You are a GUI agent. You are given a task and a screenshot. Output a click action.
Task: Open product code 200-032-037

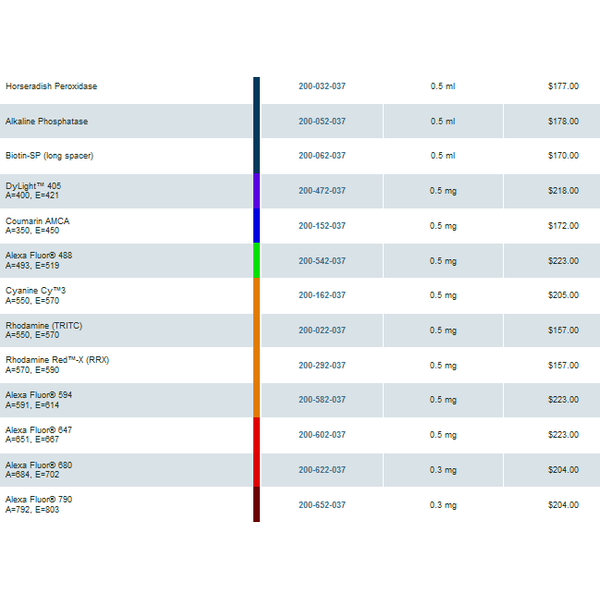[x=322, y=86]
